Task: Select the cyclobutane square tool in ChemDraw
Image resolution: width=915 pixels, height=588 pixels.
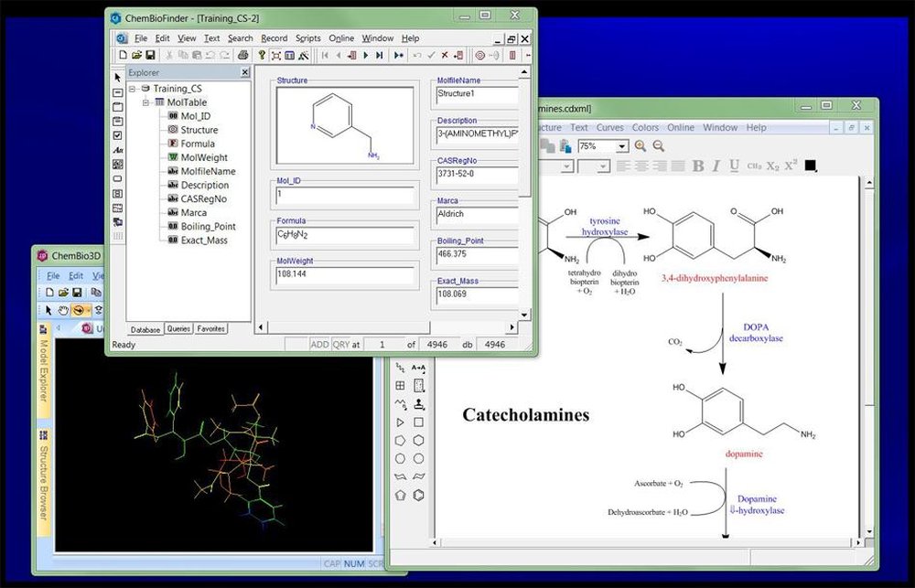Action: [x=418, y=422]
